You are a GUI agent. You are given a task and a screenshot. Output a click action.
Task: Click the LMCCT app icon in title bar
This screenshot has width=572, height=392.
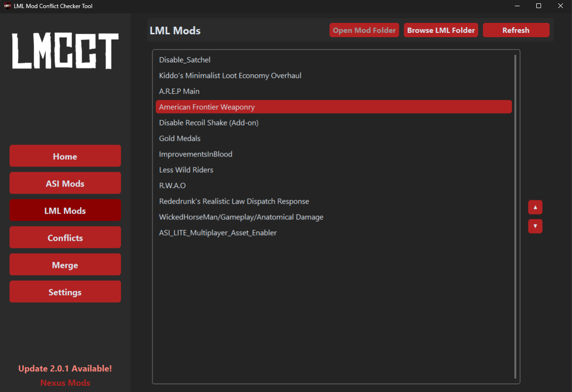pos(8,6)
